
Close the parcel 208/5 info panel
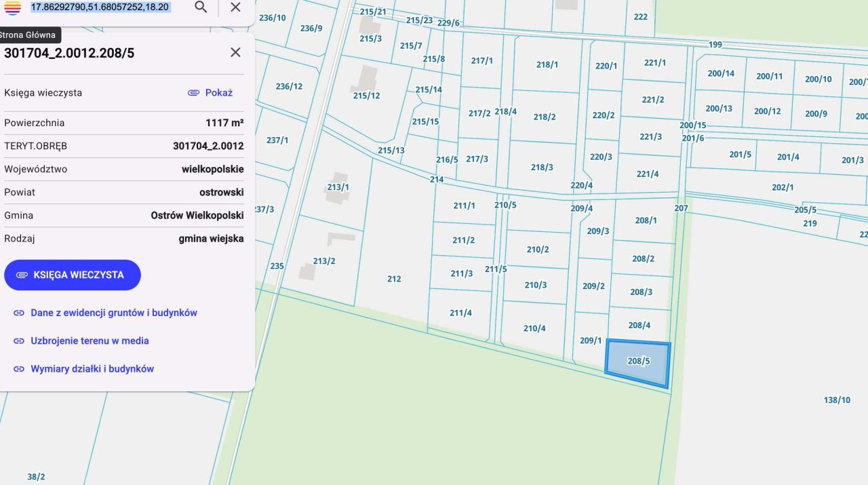(x=235, y=52)
